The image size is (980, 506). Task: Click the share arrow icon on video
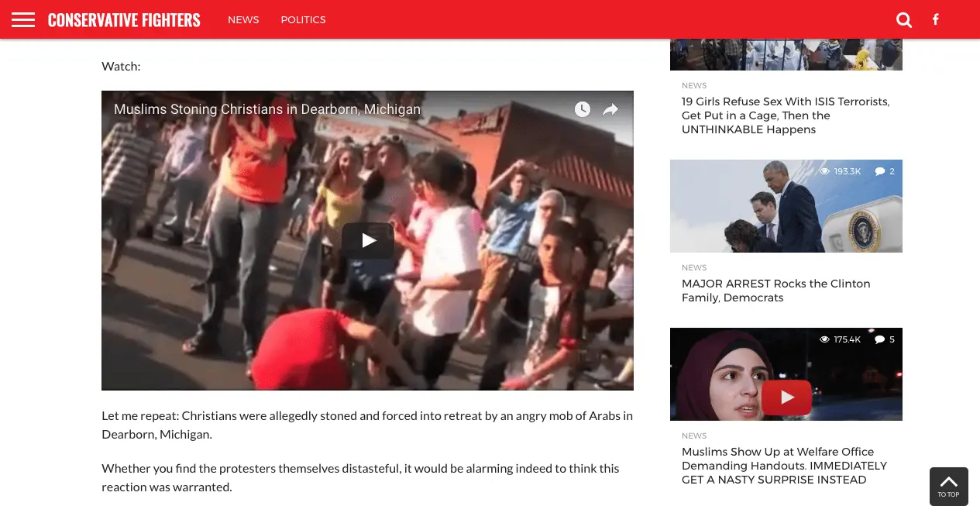pos(610,109)
